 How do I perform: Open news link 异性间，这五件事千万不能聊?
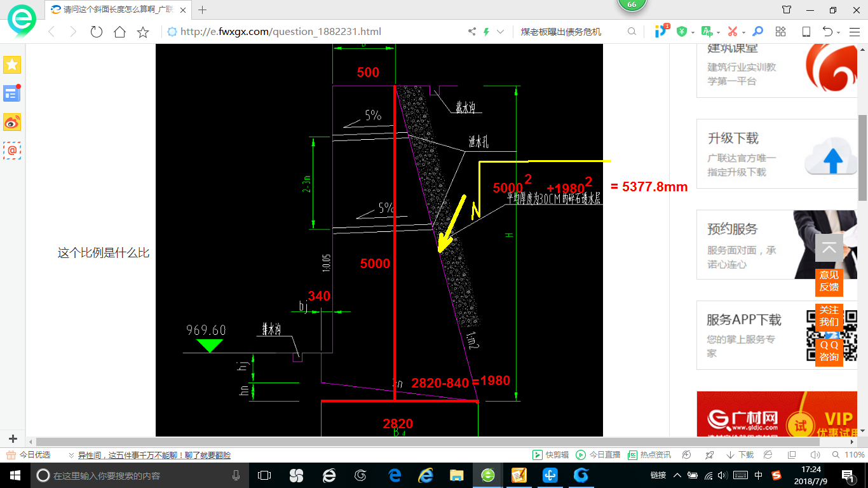(154, 455)
